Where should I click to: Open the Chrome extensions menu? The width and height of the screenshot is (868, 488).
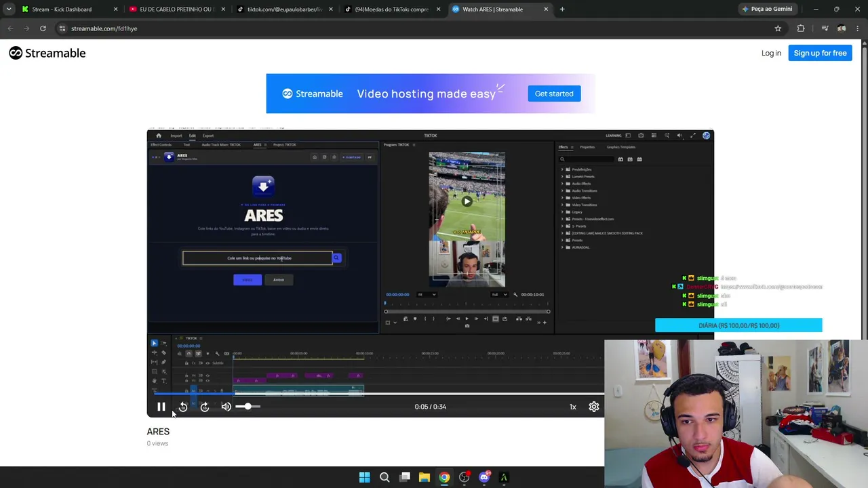pyautogui.click(x=801, y=28)
